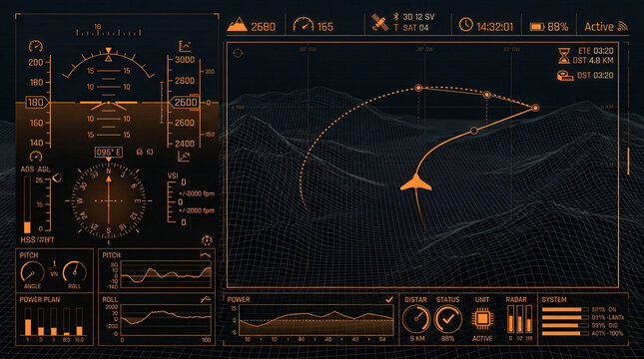Click the POWER PLAN heading
This screenshot has height=359, width=644.
(x=39, y=299)
